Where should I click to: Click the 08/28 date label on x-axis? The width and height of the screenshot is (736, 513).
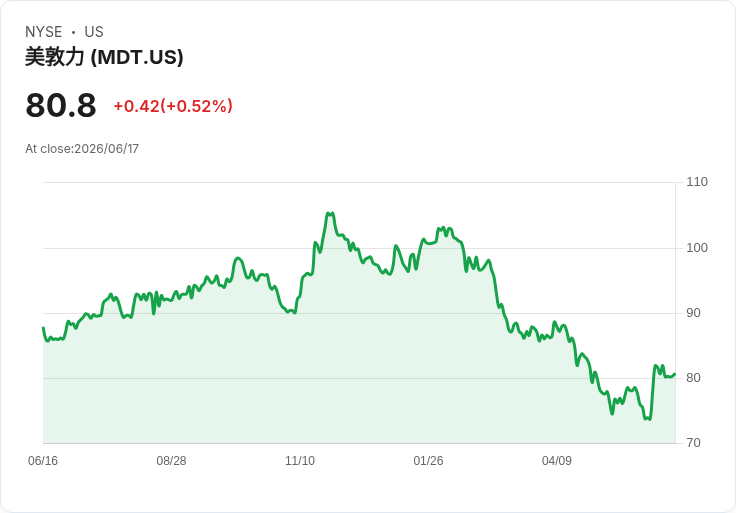pyautogui.click(x=171, y=461)
